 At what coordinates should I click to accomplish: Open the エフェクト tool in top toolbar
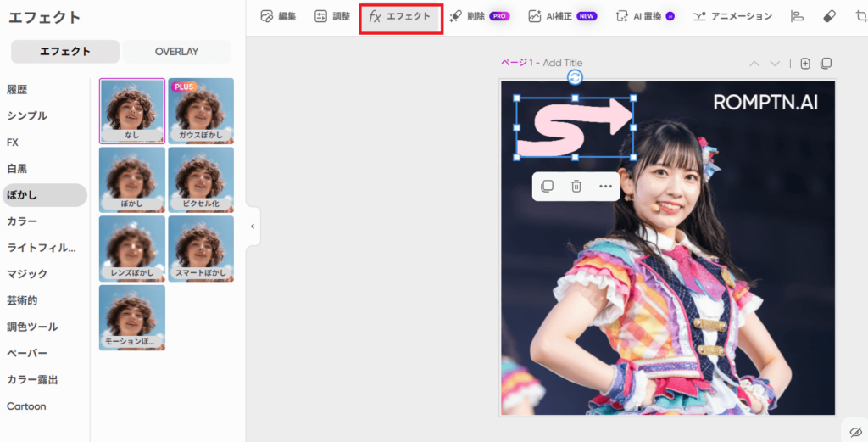(400, 17)
